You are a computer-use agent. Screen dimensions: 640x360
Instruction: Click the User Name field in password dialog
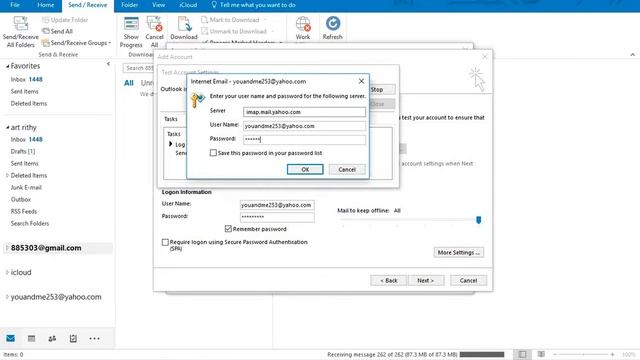click(x=304, y=126)
